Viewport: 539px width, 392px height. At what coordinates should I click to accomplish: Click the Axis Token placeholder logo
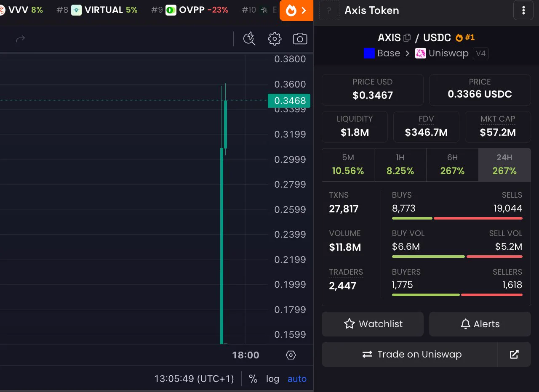pyautogui.click(x=329, y=11)
